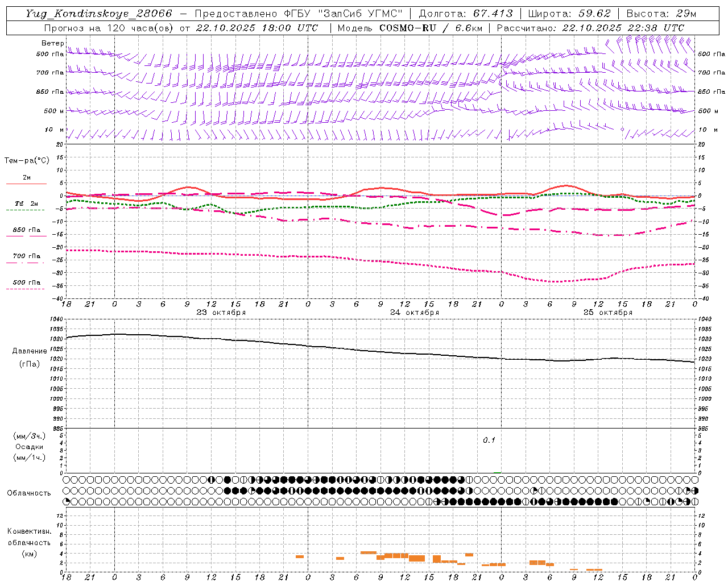The image size is (728, 582).
Task: Click the '700 гПа' temperature legend entry
Action: point(27,256)
